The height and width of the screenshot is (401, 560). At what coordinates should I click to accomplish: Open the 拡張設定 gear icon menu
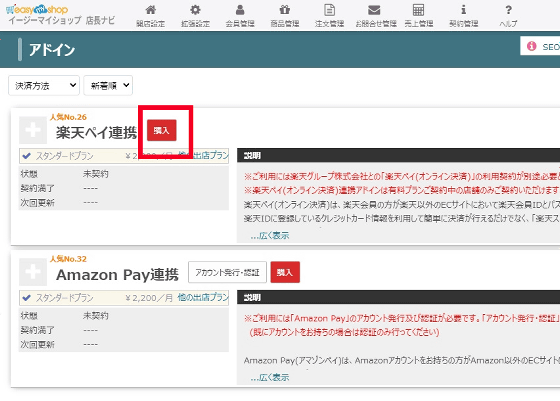coord(195,16)
